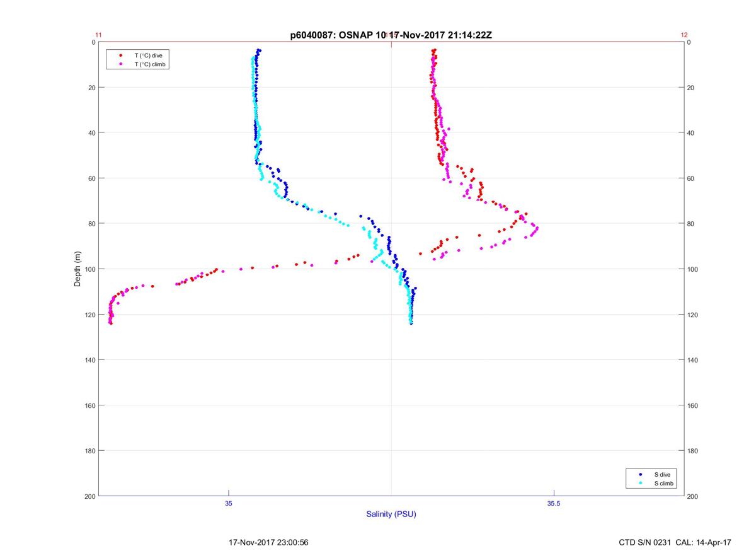Click the red 12 temperature tick label
This screenshot has height=558, width=756.
tap(684, 35)
